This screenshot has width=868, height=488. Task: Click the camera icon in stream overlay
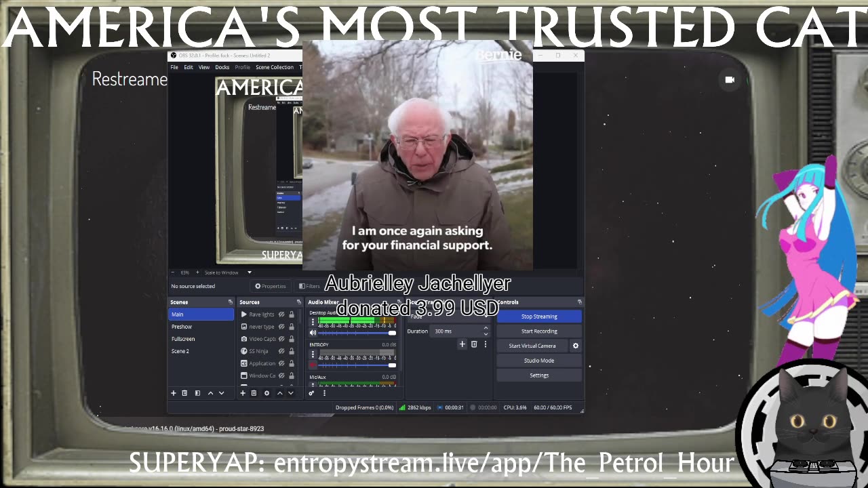730,80
